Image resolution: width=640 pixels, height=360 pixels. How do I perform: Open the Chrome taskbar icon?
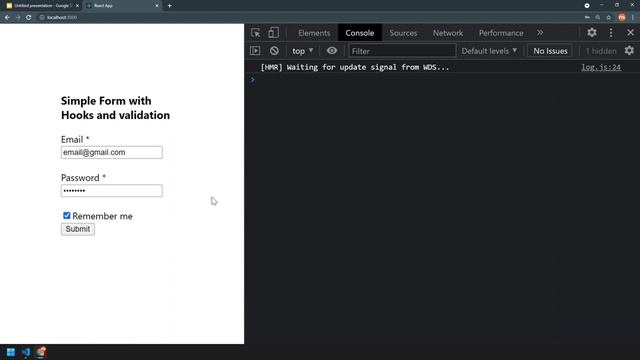pyautogui.click(x=41, y=352)
